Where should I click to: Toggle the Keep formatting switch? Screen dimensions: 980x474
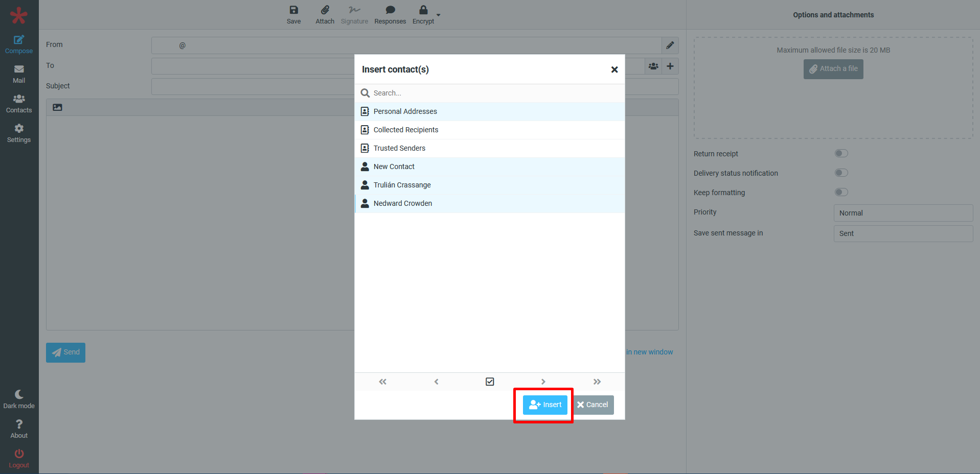841,193
